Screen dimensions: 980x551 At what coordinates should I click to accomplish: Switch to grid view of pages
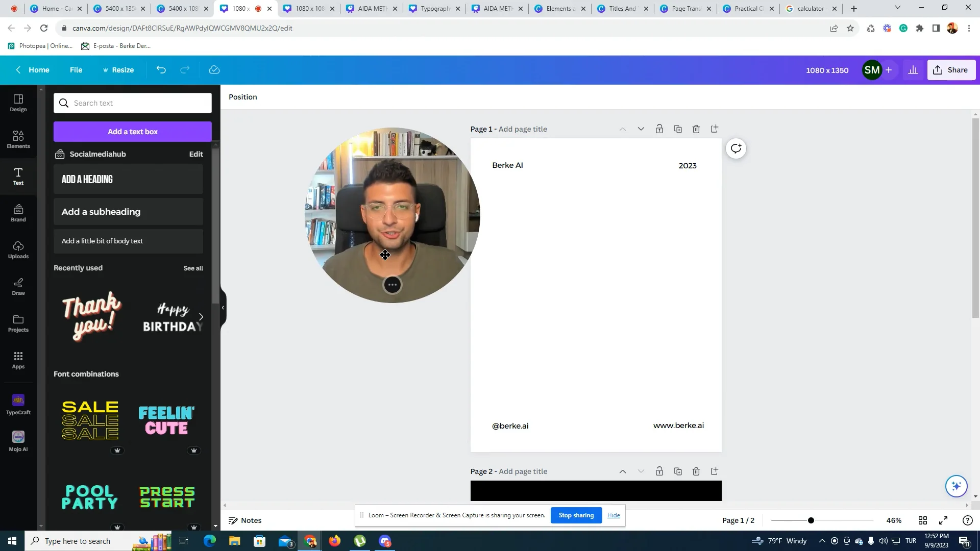coord(923,520)
